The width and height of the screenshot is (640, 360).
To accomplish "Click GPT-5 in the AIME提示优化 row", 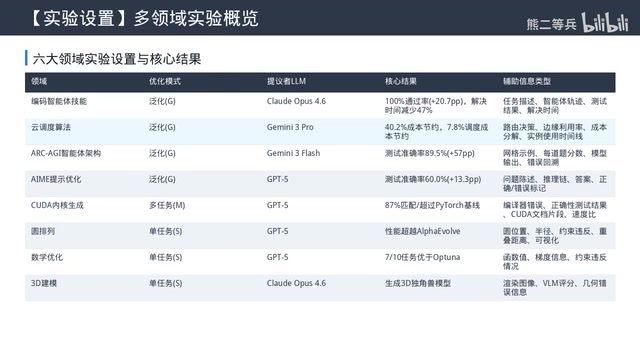I will click(x=278, y=179).
